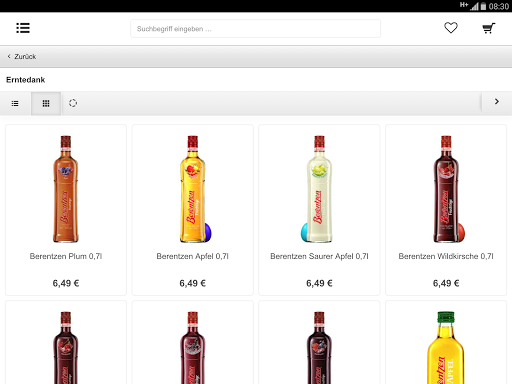Select the circular carousel view icon
The image size is (512, 384).
(73, 103)
